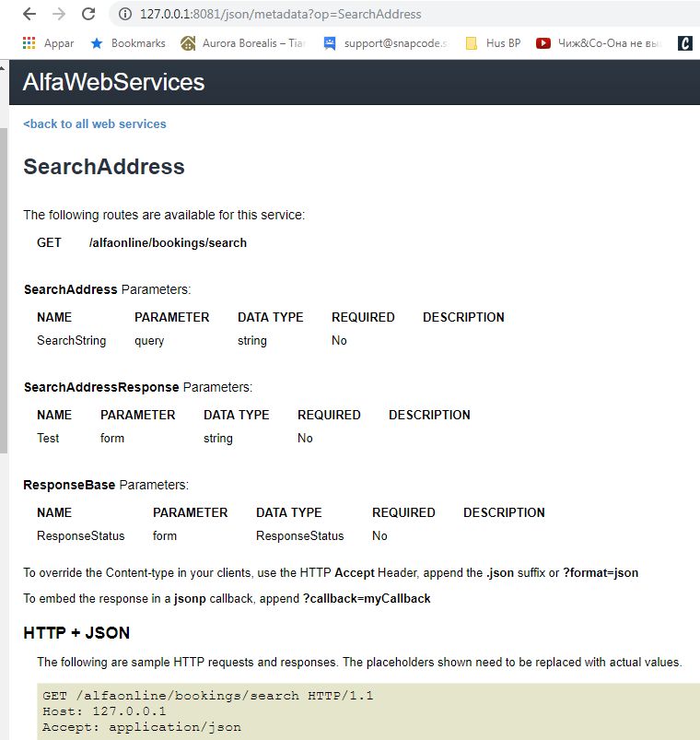Screen dimensions: 700x740
Task: Click the HTTP + JSON heading
Action: [76, 633]
